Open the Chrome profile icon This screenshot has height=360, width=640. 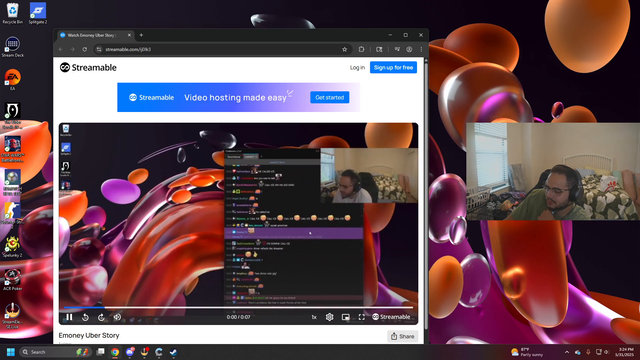click(409, 49)
